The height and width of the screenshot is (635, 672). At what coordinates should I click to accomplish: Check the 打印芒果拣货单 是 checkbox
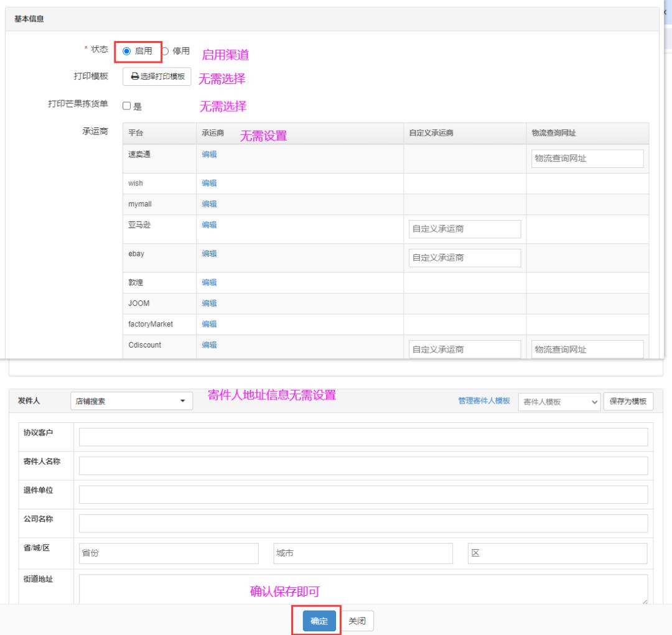(x=126, y=106)
